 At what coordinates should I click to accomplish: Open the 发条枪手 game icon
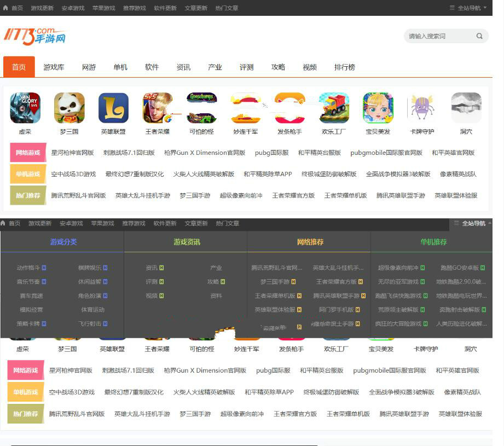click(x=289, y=108)
